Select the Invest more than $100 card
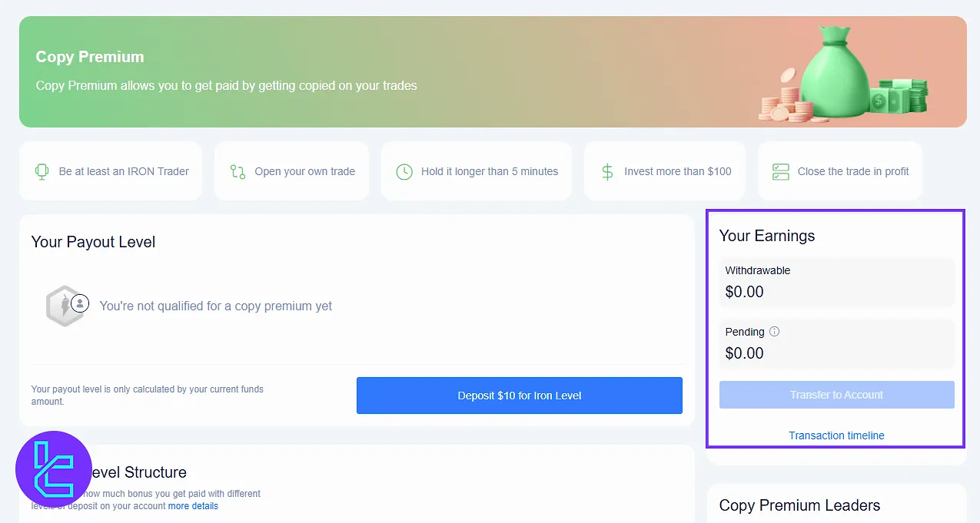Screen dimensions: 980x523 [x=665, y=171]
